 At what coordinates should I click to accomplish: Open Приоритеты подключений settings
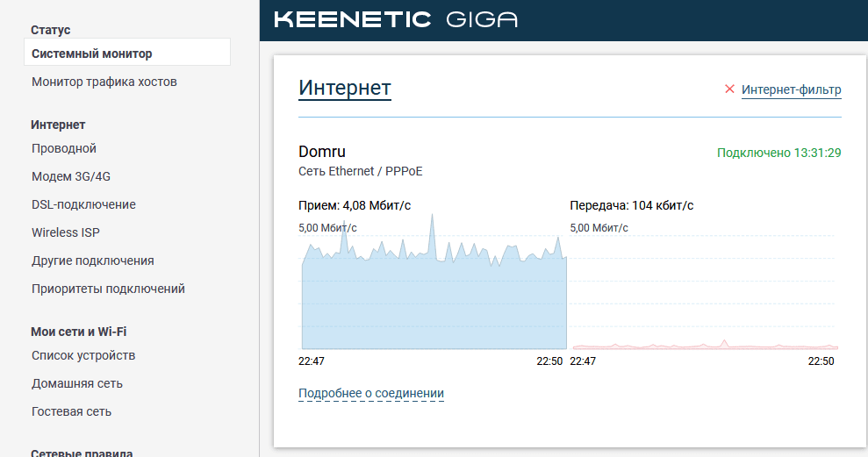tap(108, 289)
